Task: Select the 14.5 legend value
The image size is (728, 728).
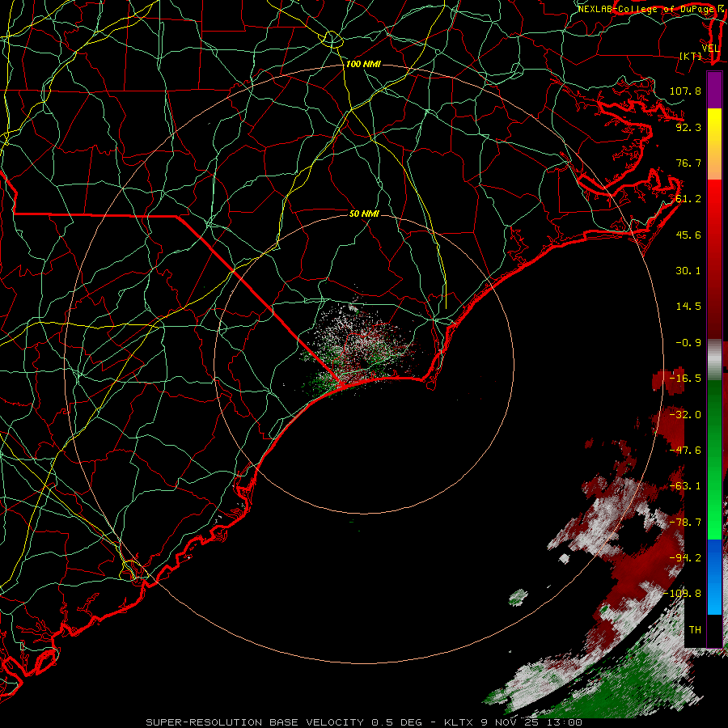Action: 688,307
